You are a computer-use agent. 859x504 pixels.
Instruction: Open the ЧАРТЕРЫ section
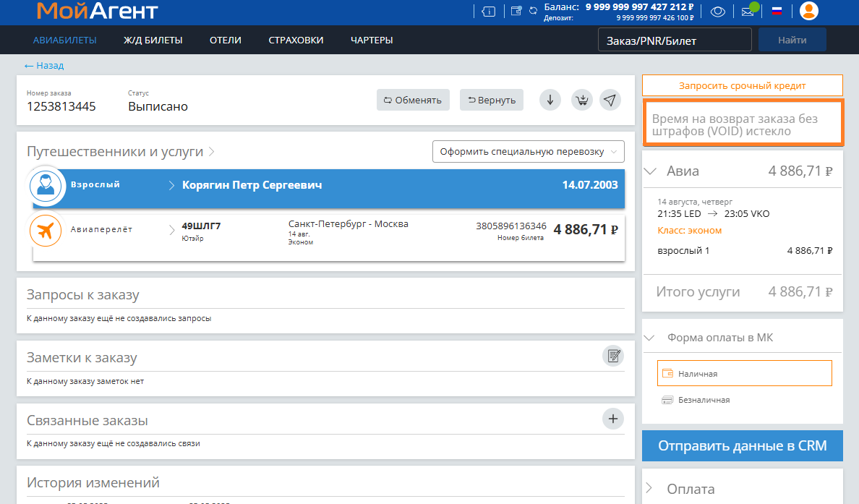tap(372, 40)
